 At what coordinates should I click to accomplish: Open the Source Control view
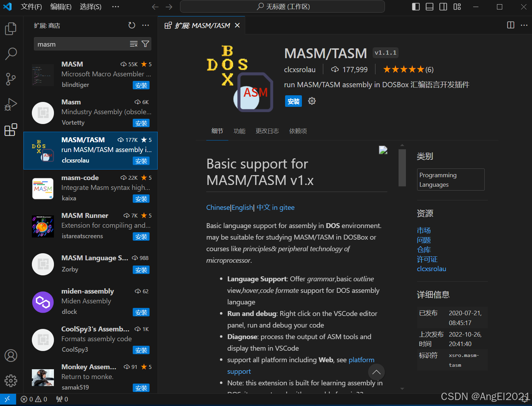click(x=11, y=79)
